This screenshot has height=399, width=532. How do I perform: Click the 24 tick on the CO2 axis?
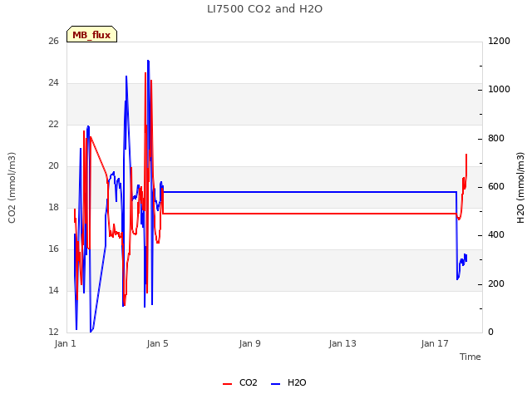pyautogui.click(x=53, y=83)
